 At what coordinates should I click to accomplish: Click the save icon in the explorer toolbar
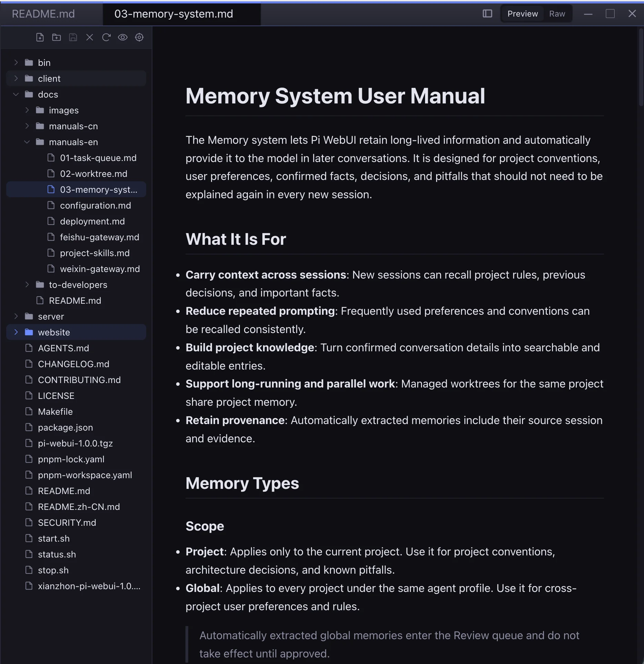coord(73,37)
